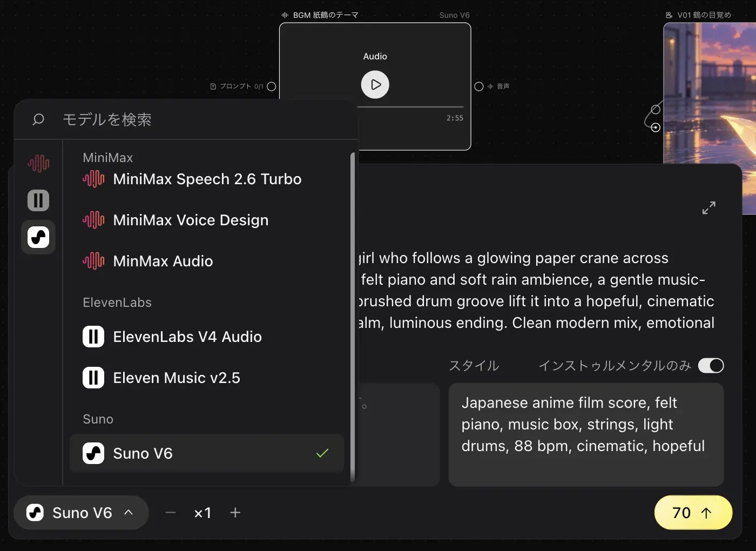This screenshot has width=756, height=551.
Task: Click the ×1 count value
Action: (x=203, y=513)
